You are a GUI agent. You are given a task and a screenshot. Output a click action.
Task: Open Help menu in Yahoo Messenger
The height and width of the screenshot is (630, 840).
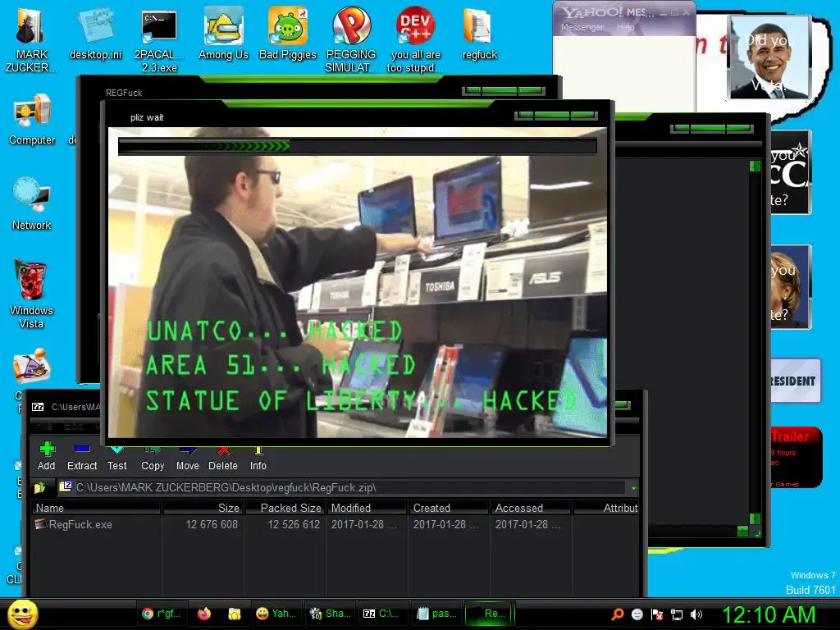[625, 27]
